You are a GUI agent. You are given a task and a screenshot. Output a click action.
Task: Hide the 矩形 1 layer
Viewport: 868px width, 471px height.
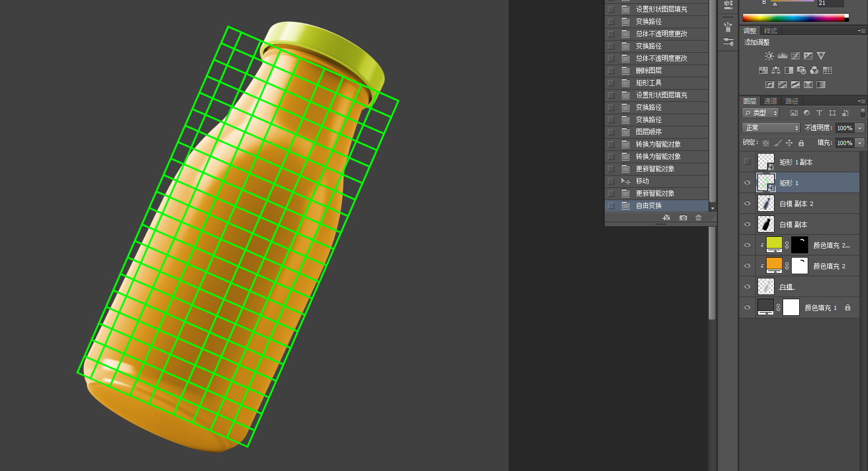pyautogui.click(x=747, y=182)
